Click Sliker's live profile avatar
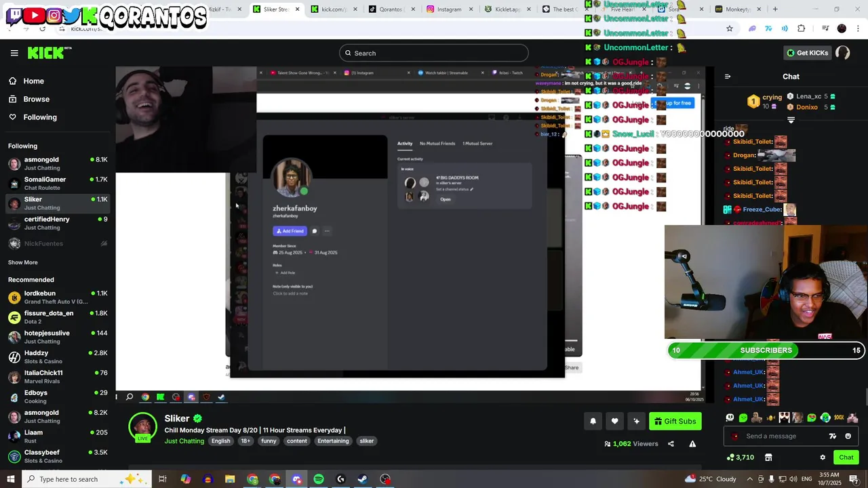 pyautogui.click(x=142, y=427)
